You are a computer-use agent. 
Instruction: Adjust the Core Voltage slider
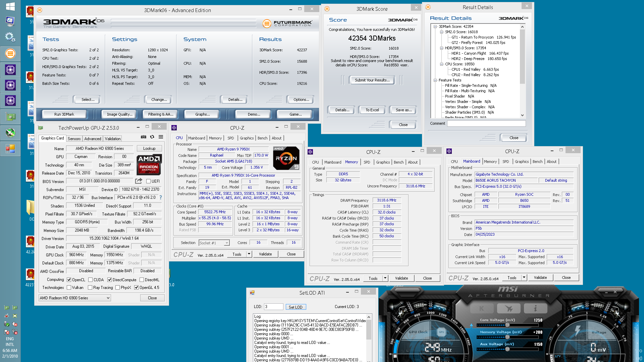point(507,325)
